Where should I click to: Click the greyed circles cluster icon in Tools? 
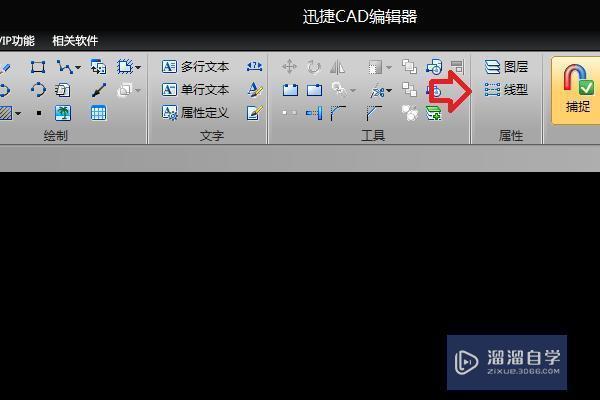tap(409, 113)
